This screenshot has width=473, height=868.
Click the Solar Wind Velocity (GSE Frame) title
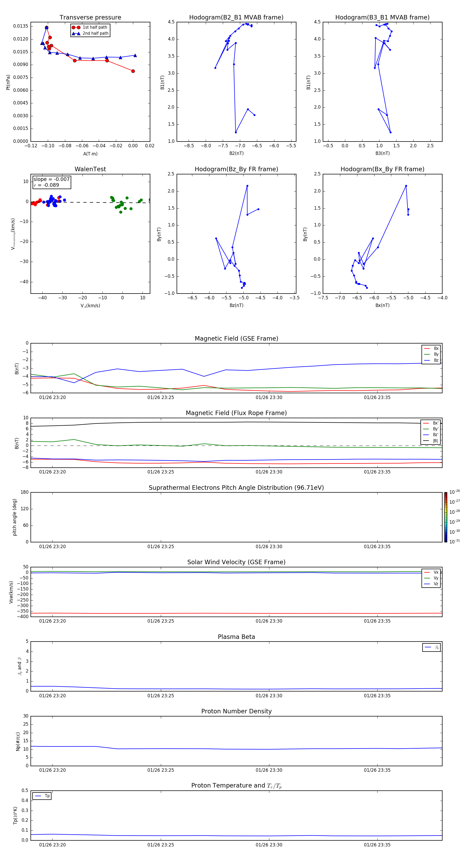point(236,562)
